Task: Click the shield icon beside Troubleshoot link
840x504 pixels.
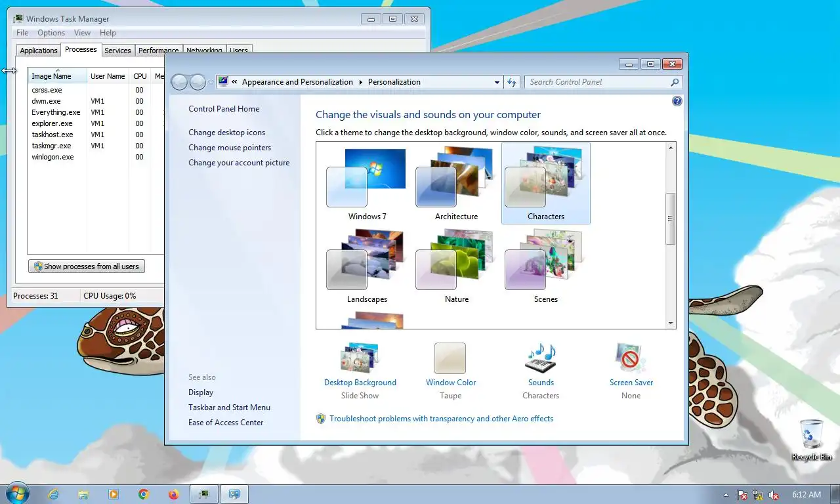Action: tap(321, 419)
